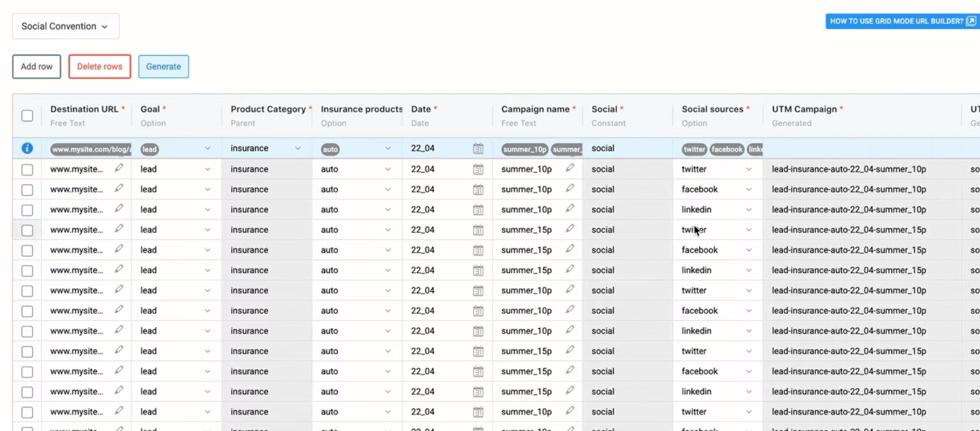Edit campaign name pencil in second data row

tap(570, 188)
